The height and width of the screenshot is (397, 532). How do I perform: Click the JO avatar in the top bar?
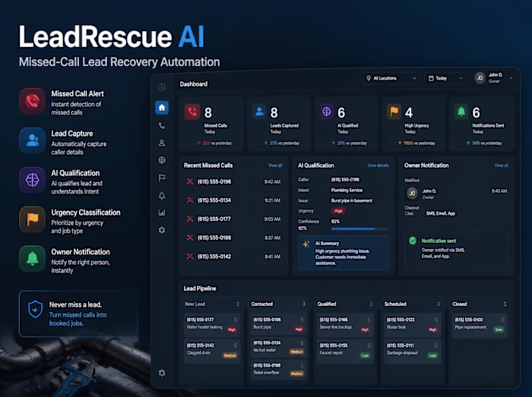coord(480,78)
